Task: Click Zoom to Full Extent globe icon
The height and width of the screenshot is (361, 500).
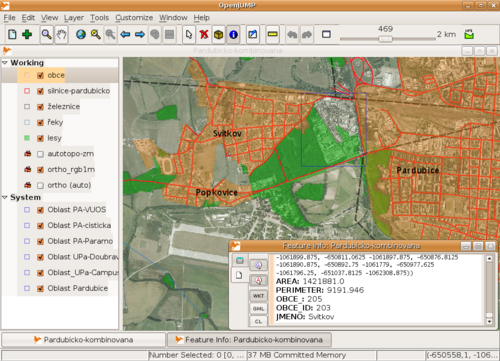Action: tap(81, 34)
